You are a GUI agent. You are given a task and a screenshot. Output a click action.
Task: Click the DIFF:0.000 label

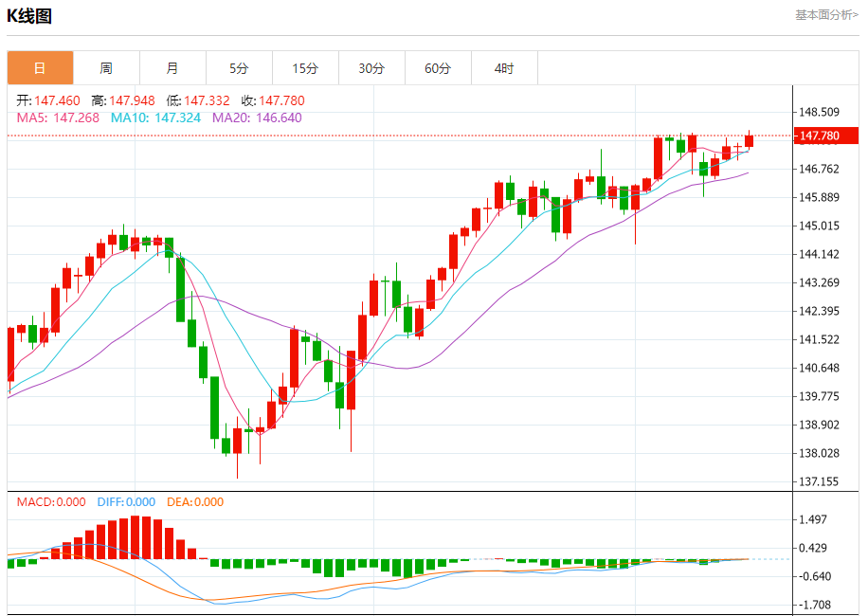click(x=126, y=502)
